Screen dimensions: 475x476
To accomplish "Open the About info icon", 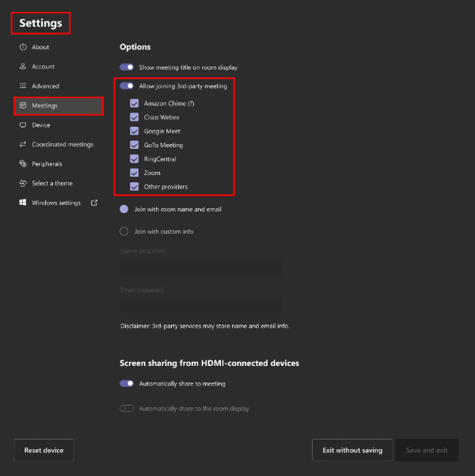I will [23, 47].
